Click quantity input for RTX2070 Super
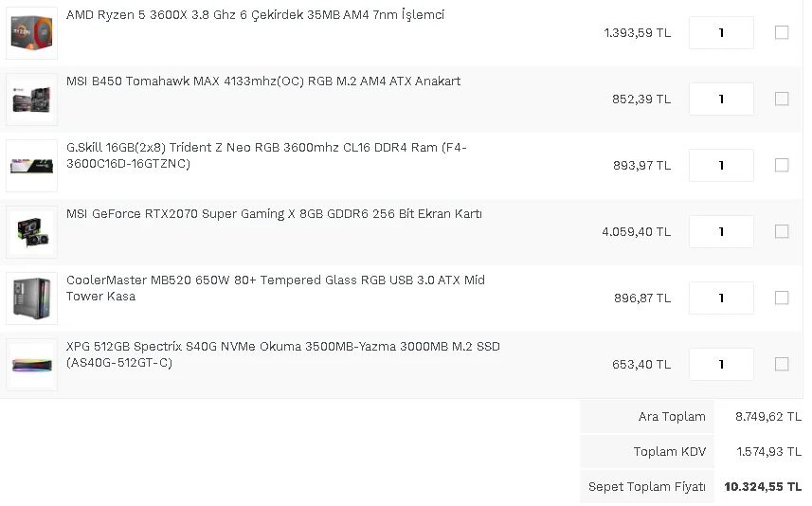The height and width of the screenshot is (506, 812). click(721, 231)
